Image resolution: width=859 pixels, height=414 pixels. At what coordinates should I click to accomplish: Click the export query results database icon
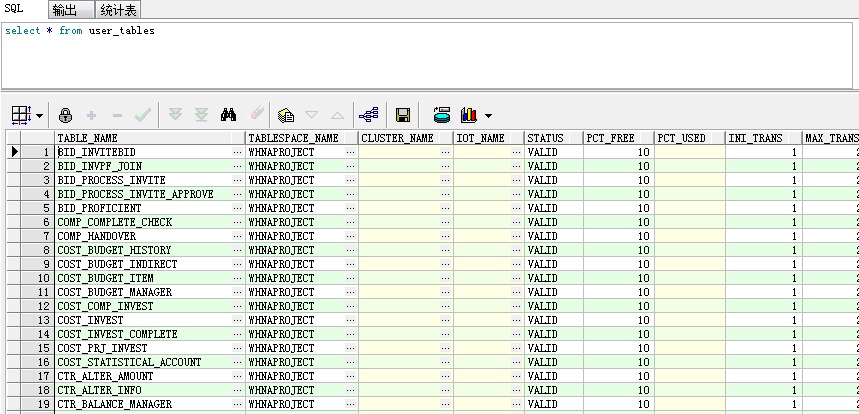coord(442,115)
